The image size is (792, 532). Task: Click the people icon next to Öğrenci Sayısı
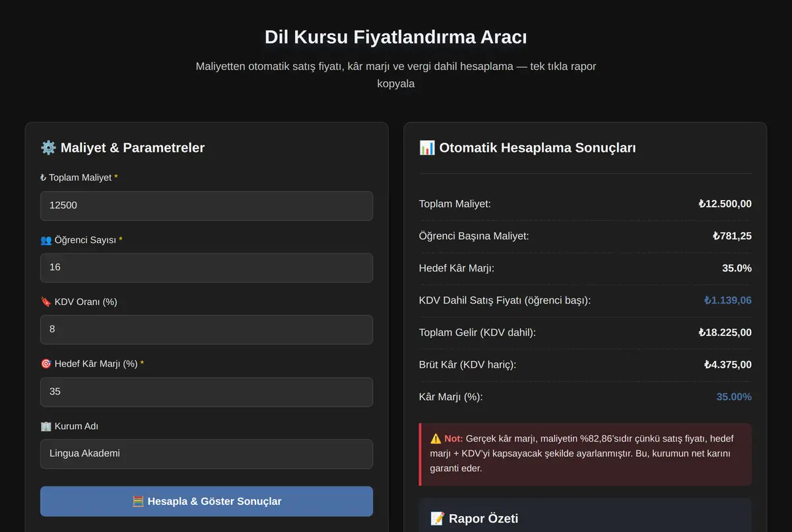[x=46, y=240]
